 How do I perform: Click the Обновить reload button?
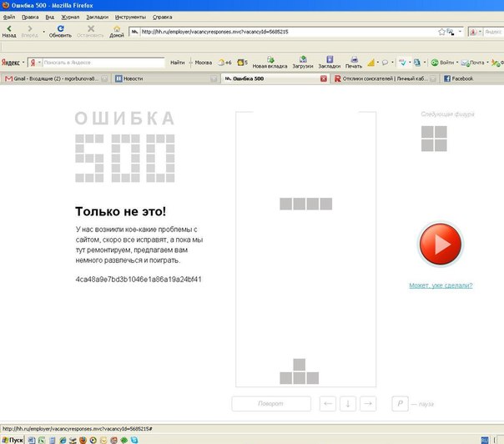pos(60,31)
